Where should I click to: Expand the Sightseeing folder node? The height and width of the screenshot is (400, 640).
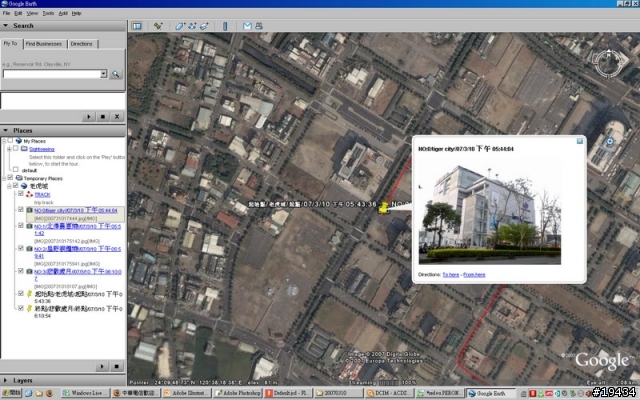coord(9,149)
